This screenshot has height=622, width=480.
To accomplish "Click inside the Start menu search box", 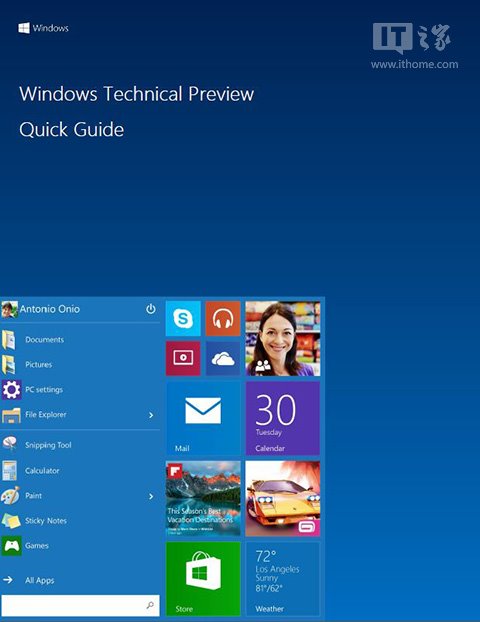I will (81, 605).
